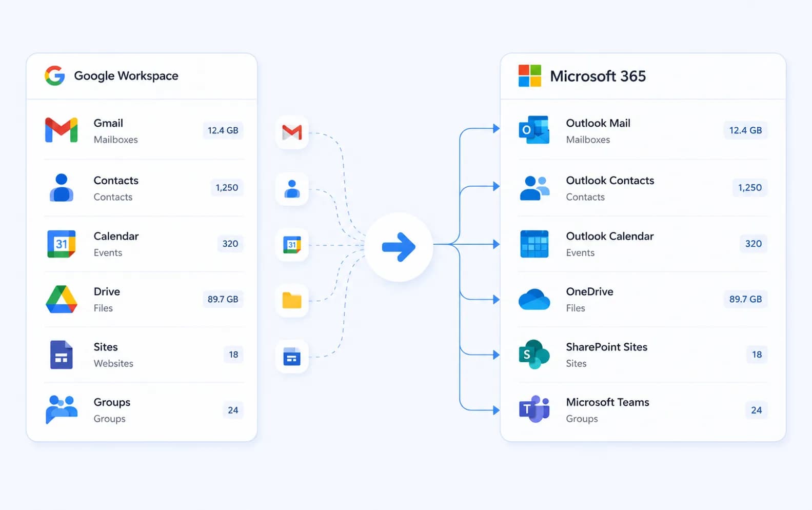Click the yellow folder tile between the panels
812x510 pixels.
[x=292, y=301]
